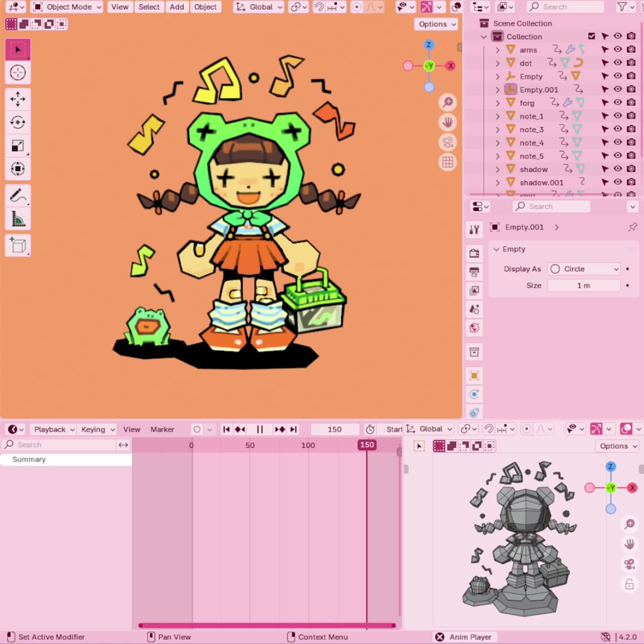Open the Physics properties tab
Image resolution: width=644 pixels, height=644 pixels.
click(474, 394)
